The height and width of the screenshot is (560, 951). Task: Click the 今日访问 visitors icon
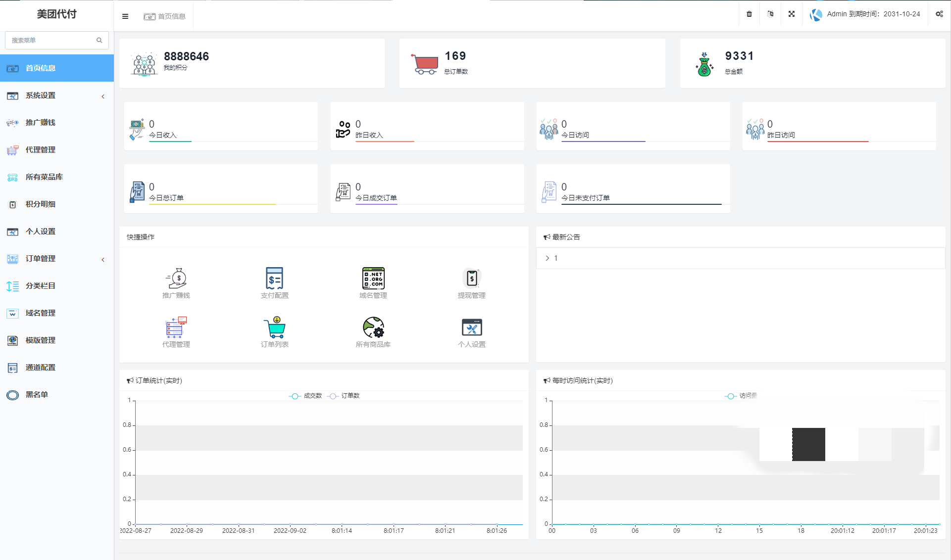coord(549,129)
